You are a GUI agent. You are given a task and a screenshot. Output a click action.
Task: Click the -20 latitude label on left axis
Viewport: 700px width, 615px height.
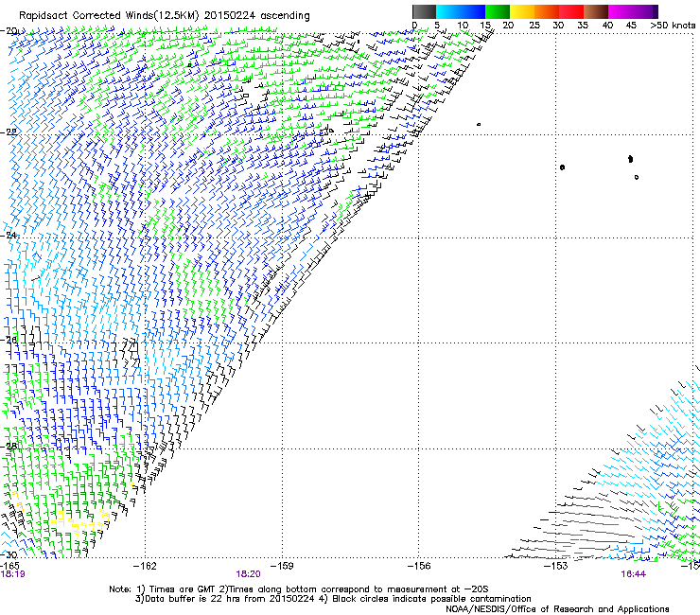coord(9,31)
